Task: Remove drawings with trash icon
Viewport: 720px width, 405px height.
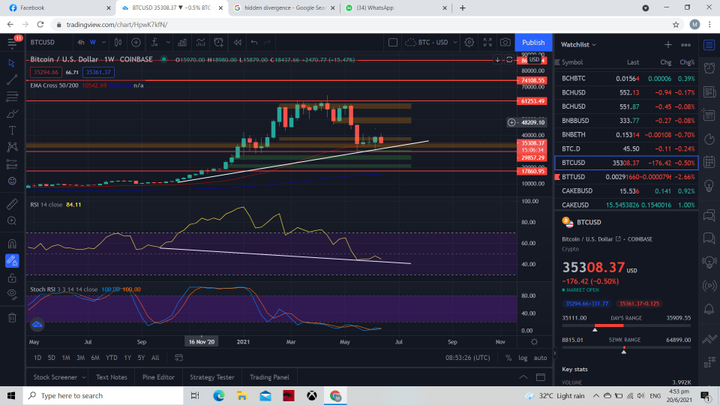Action: tap(12, 317)
